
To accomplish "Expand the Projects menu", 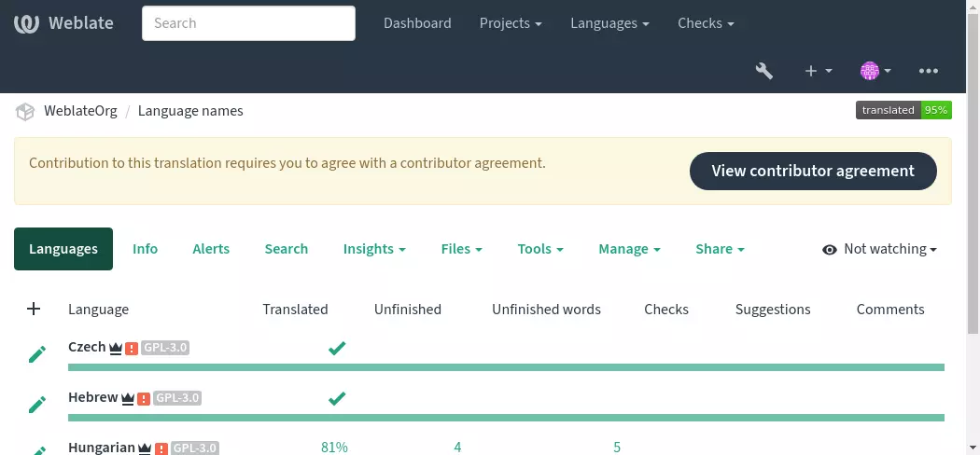I will (511, 23).
